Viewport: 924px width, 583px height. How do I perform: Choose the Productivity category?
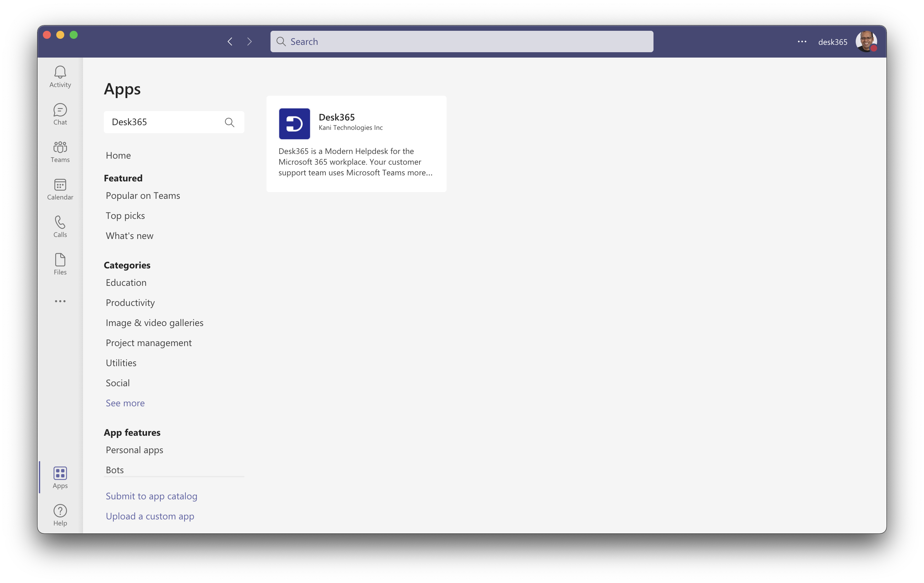[130, 303]
